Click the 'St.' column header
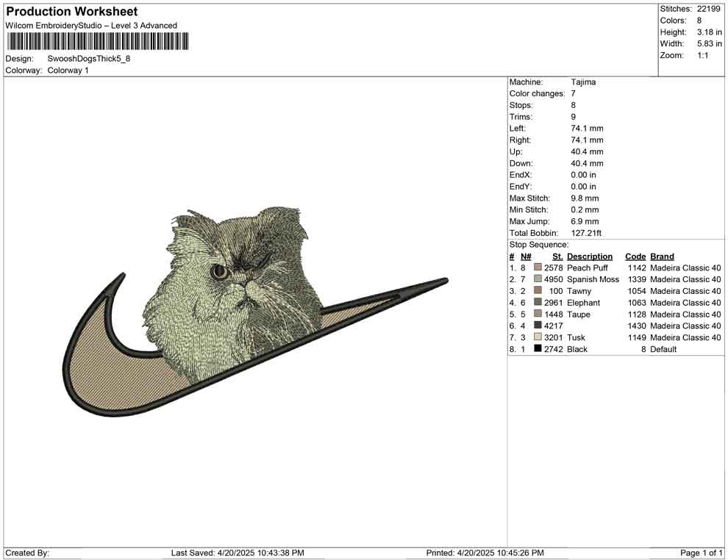Viewport: 728px width, 560px height. tap(557, 256)
